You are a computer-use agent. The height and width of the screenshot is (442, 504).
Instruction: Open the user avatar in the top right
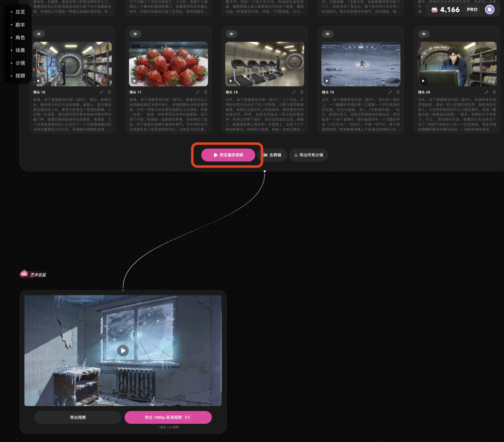490,10
